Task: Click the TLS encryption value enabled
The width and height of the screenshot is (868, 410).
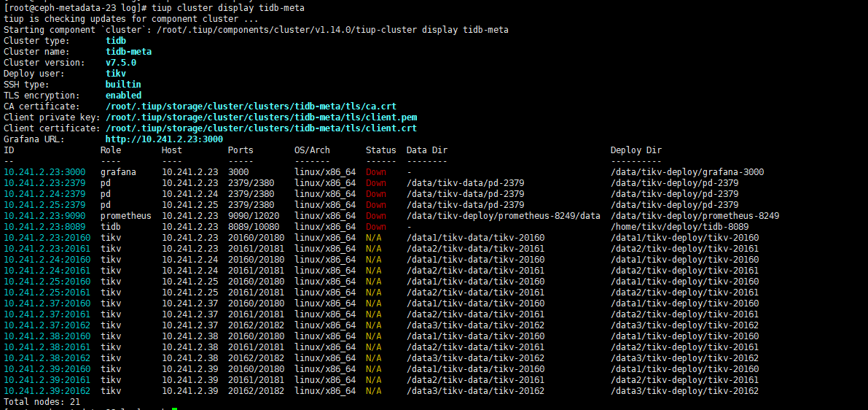Action: tap(123, 96)
